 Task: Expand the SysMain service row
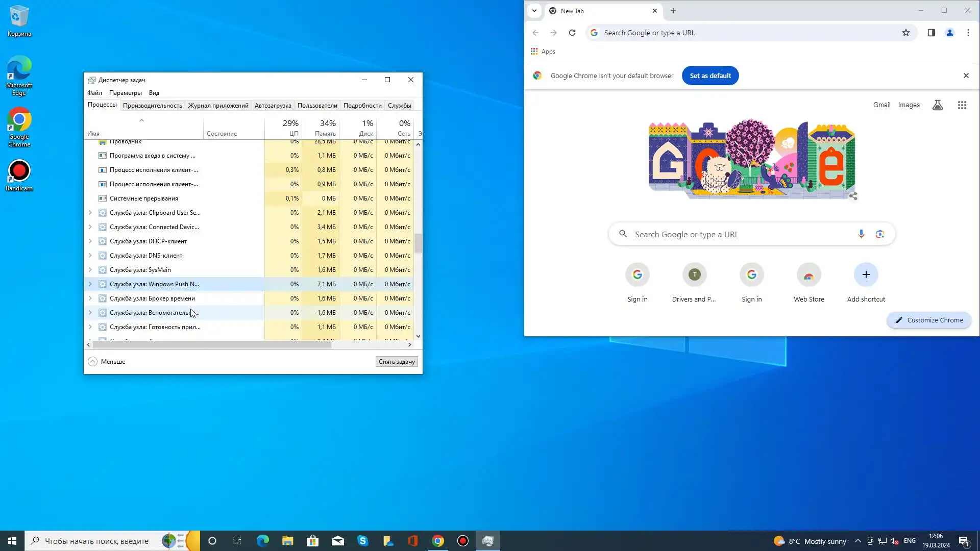tap(90, 270)
